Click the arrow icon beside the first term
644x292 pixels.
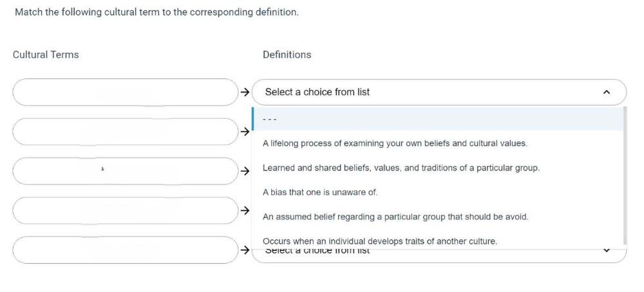pos(245,92)
